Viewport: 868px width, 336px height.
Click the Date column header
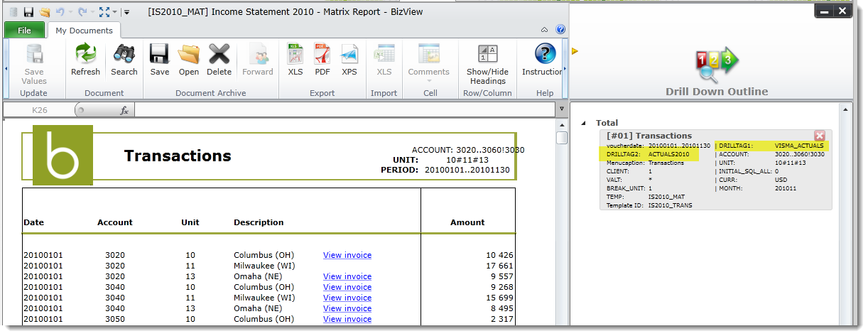point(33,222)
